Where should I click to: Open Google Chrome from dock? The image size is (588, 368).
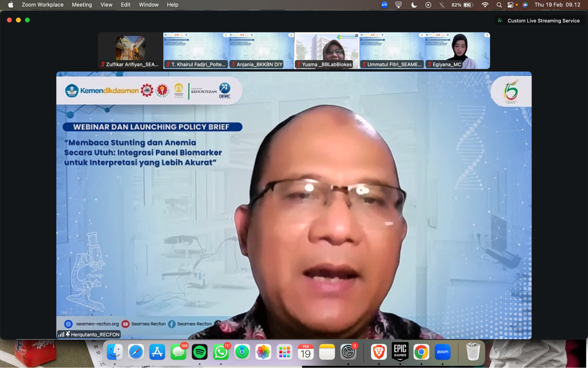[x=421, y=352]
